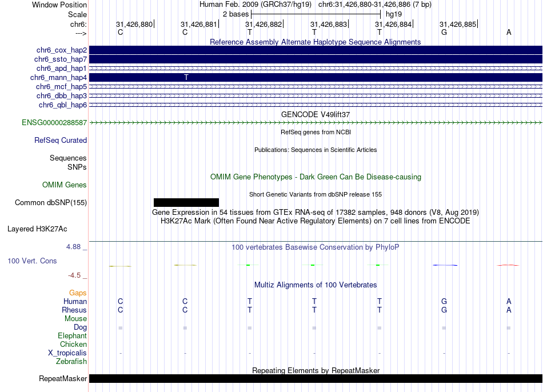
Task: Click the chr6_cox_hap2 alignment bar
Action: [x=316, y=50]
